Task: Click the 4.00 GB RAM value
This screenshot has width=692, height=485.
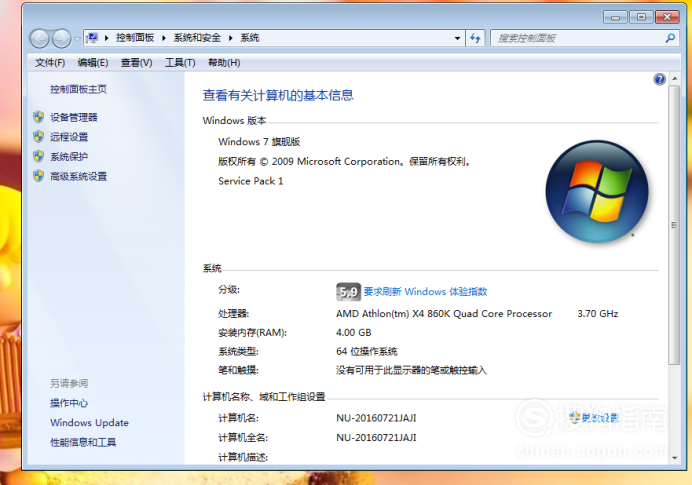Action: pos(354,332)
